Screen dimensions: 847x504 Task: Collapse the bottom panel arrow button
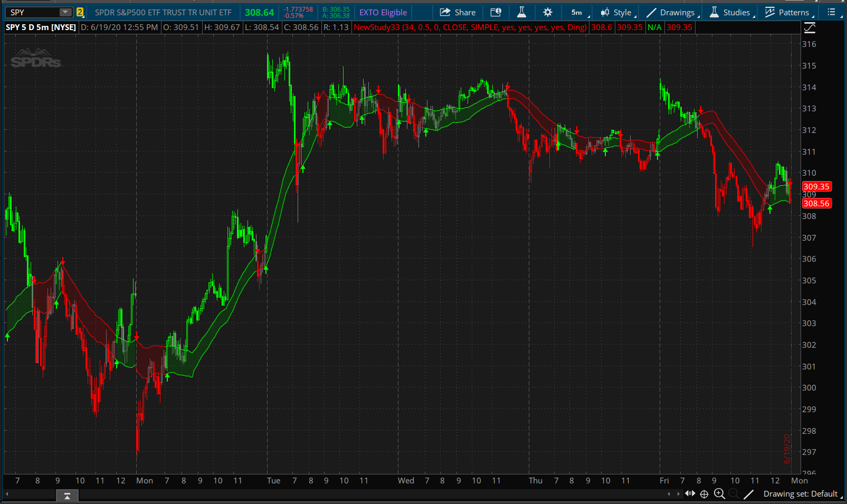point(67,496)
